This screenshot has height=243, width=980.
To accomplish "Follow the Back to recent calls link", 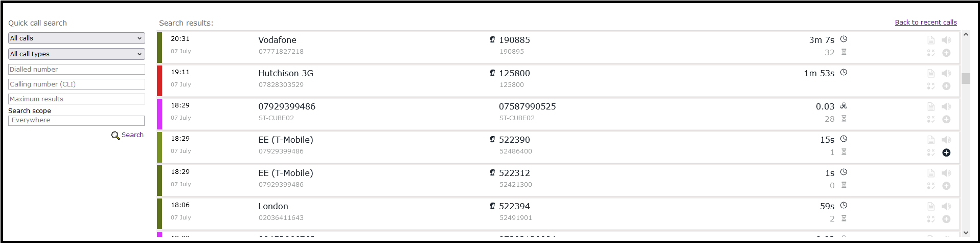I will tap(925, 23).
